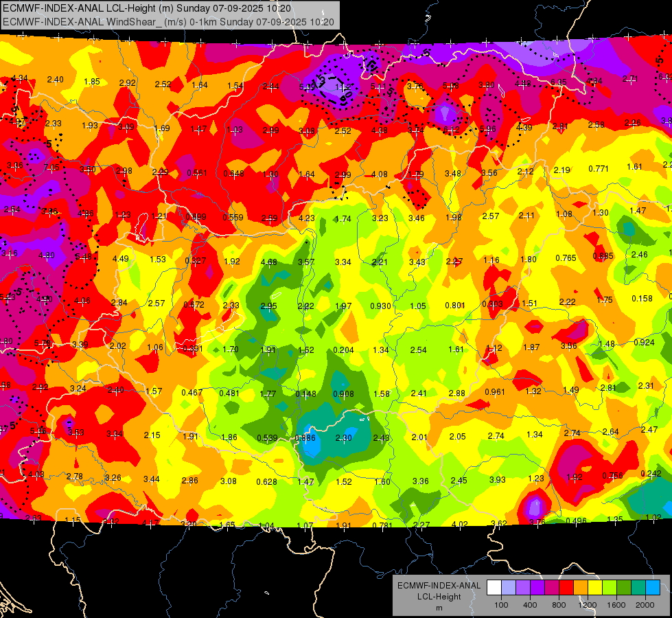Click the wind shear value 0.961

[495, 392]
